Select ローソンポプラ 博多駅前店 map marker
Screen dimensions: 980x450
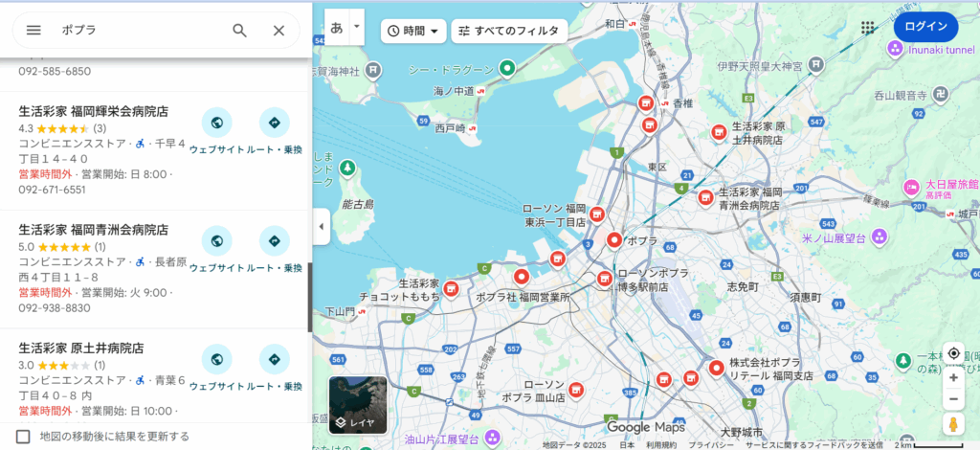pos(604,280)
